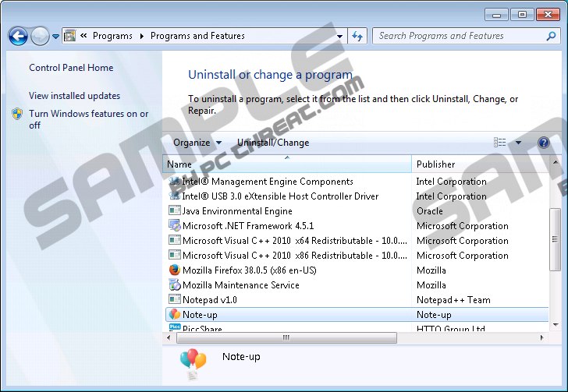
Task: Click Java Environmental Engine icon
Action: (x=175, y=210)
